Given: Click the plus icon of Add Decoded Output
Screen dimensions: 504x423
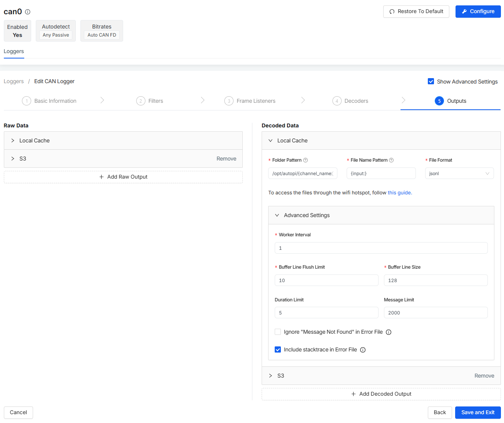Looking at the screenshot, I should pos(354,394).
